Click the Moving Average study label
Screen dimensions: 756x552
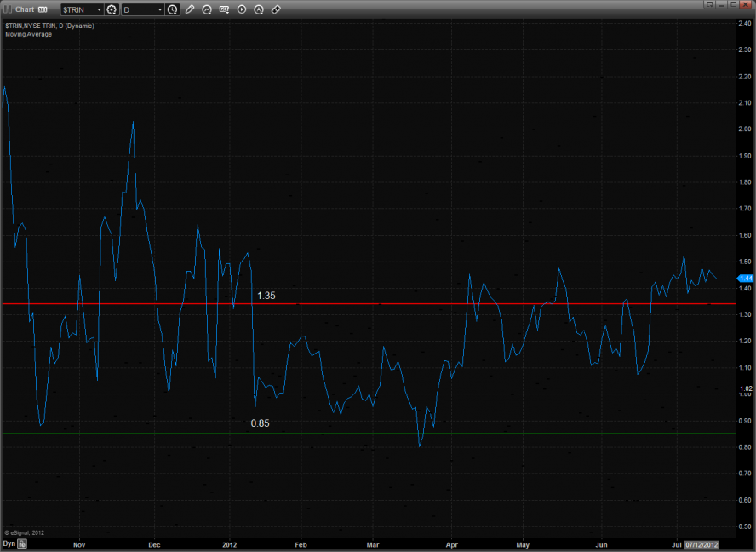click(28, 34)
